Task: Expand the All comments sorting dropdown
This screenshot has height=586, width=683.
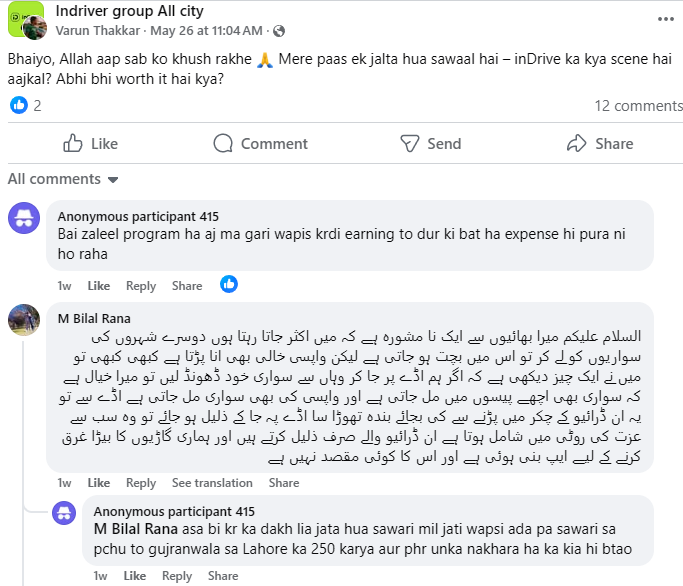Action: pyautogui.click(x=63, y=179)
